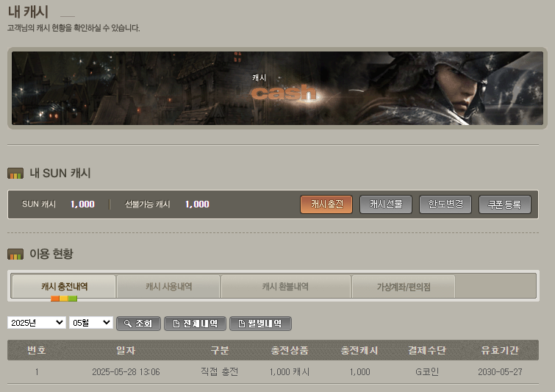This screenshot has height=392, width=555.
Task: Open the 캐시 환불내역 tab
Action: pyautogui.click(x=285, y=287)
